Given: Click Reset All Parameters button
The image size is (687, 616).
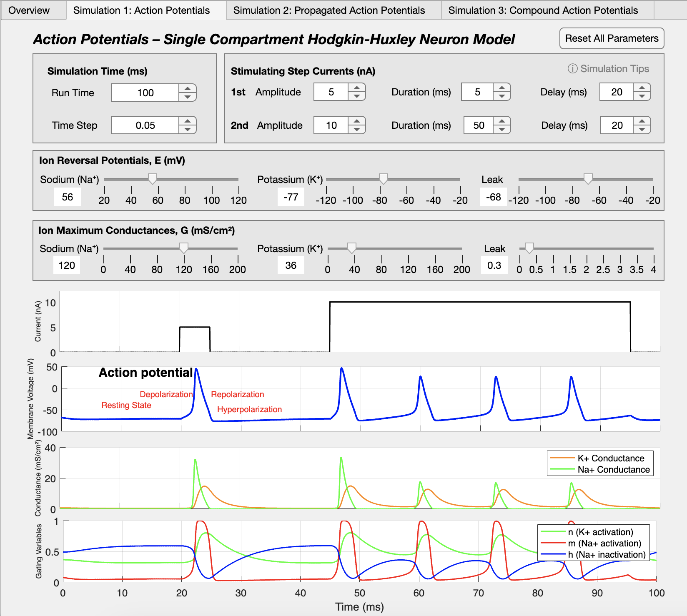Looking at the screenshot, I should (611, 38).
